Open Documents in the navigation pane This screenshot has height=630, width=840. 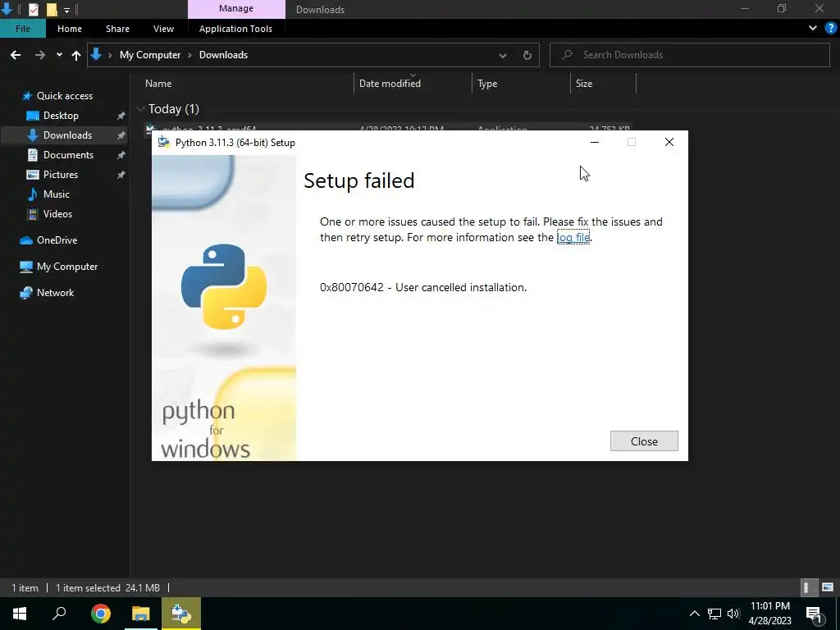[x=69, y=155]
